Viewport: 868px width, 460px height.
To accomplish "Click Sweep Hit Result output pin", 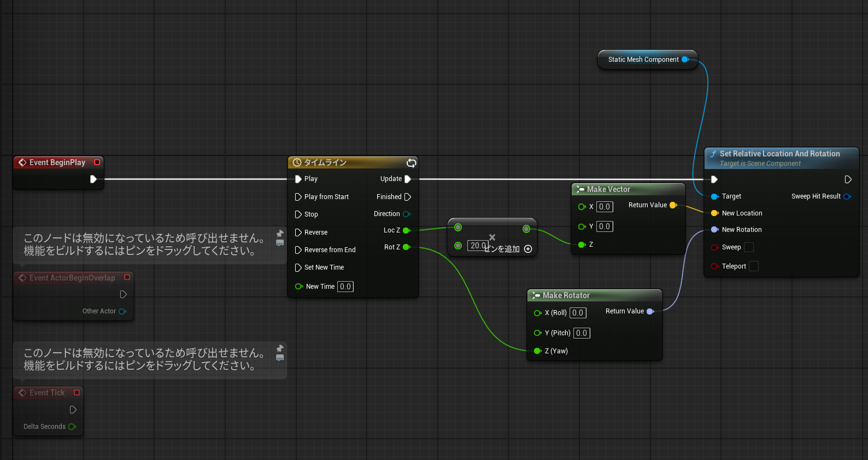I will (x=847, y=196).
